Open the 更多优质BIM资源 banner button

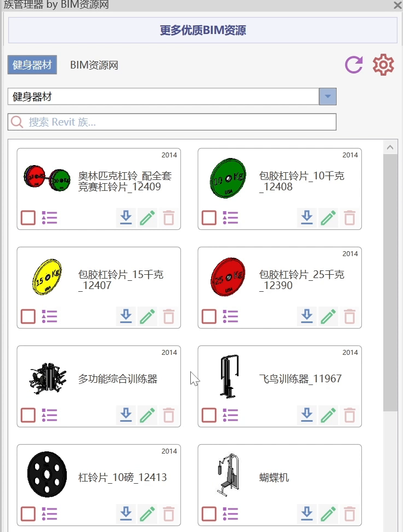203,30
